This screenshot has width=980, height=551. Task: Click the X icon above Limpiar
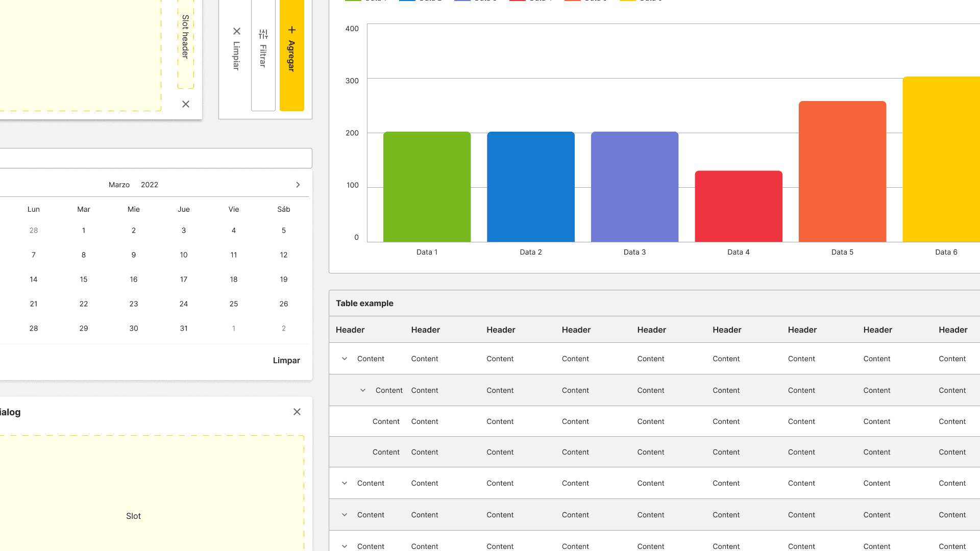click(x=237, y=31)
